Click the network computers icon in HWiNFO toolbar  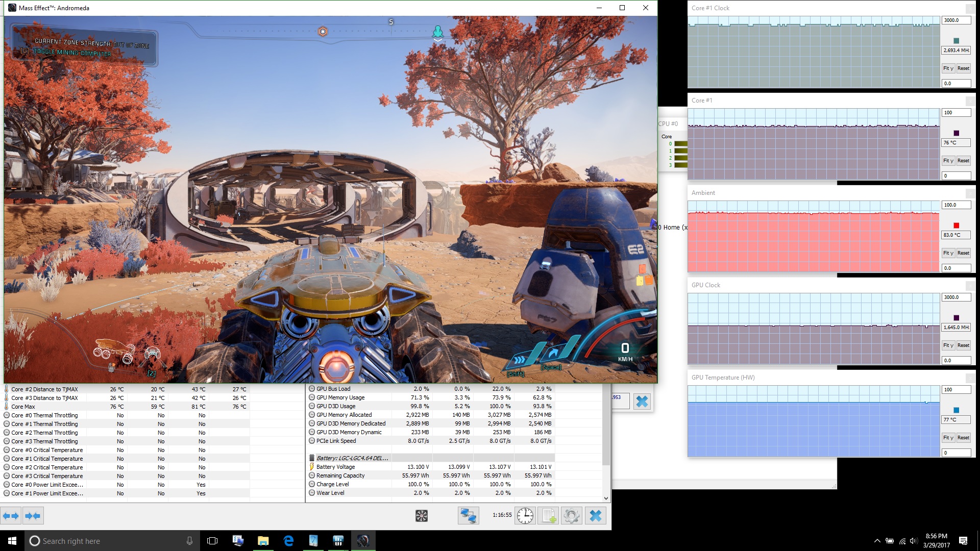coord(468,516)
